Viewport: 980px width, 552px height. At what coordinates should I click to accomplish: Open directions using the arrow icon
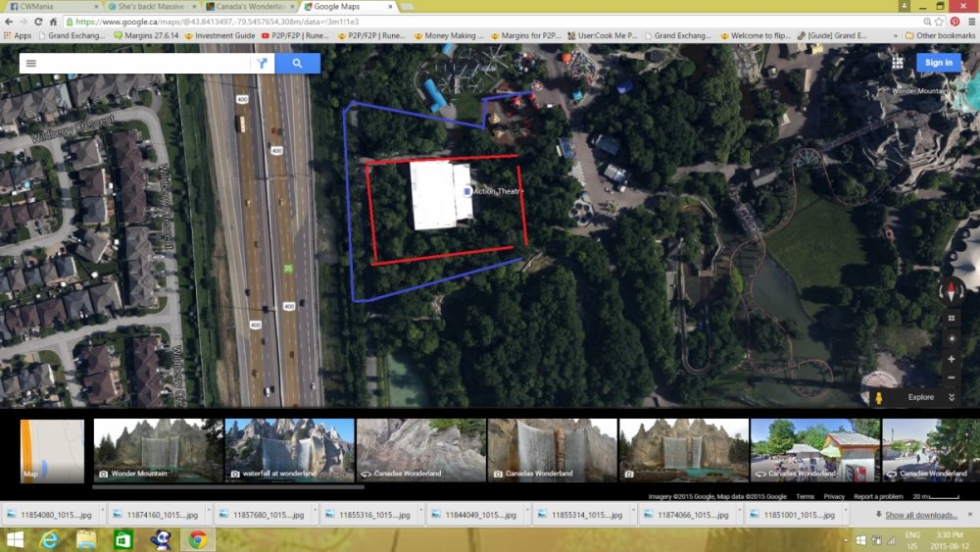point(262,63)
